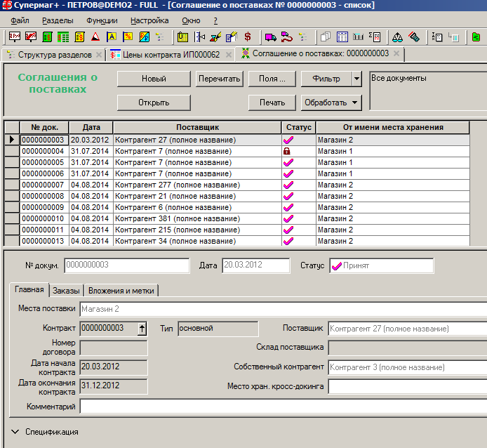
Task: Select row Контрагент 381 (полное название)
Action: 236,219
